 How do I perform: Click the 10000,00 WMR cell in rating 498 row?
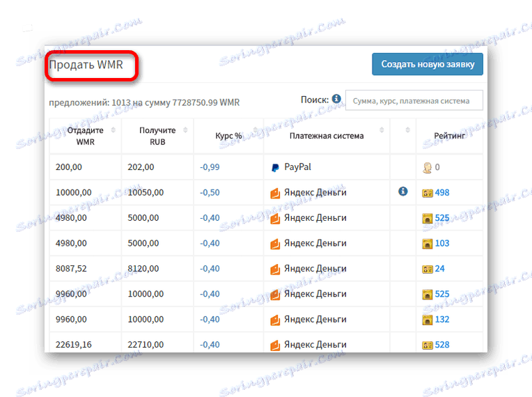86,192
